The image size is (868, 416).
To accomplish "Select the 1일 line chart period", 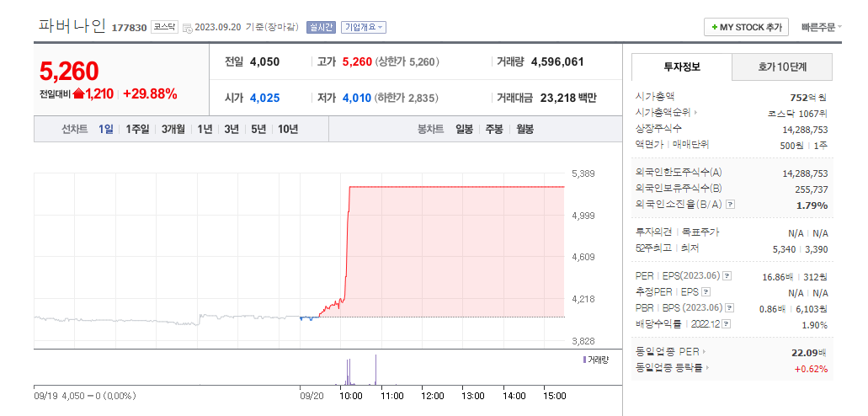I will click(x=106, y=129).
